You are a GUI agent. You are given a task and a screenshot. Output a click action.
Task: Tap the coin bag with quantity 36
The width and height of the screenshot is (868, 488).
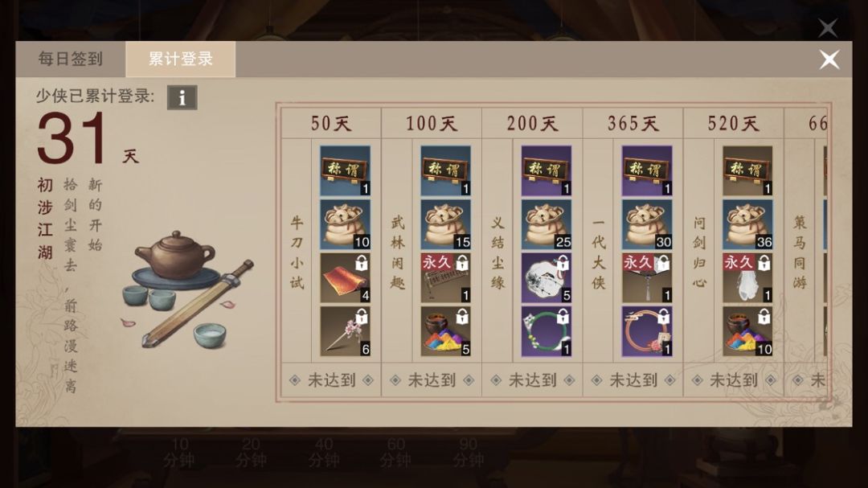pyautogui.click(x=747, y=224)
